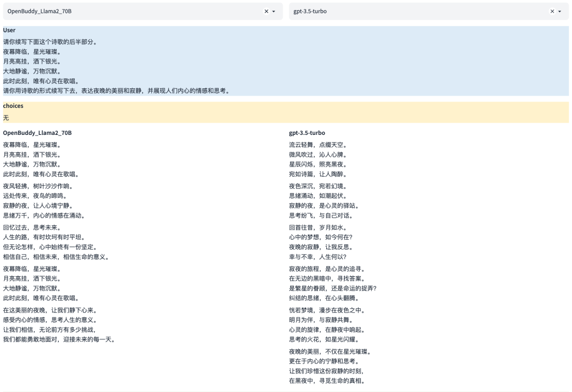The width and height of the screenshot is (572, 392).
Task: Click the line "但无论怎样，心中始终有一份坚定。"
Action: pyautogui.click(x=51, y=247)
